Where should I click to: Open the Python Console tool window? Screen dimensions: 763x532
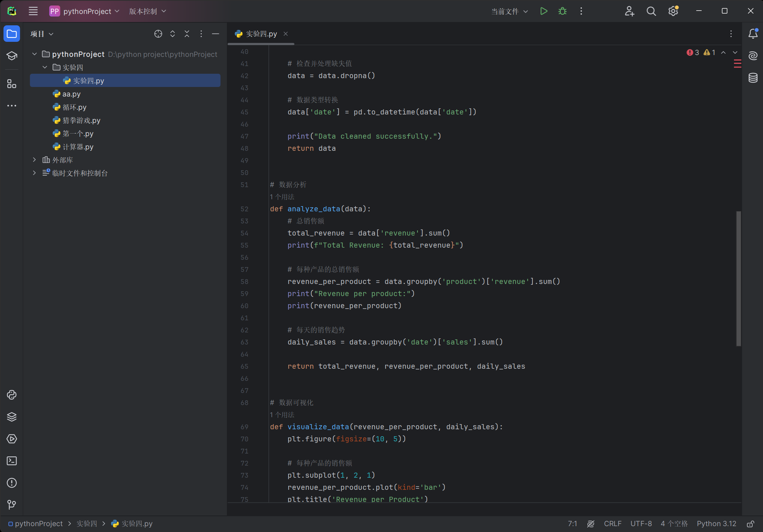pyautogui.click(x=12, y=395)
